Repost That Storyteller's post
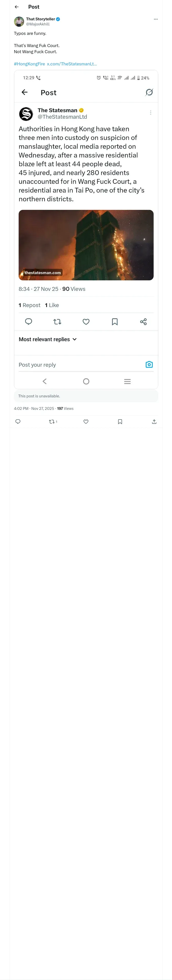 tap(52, 422)
